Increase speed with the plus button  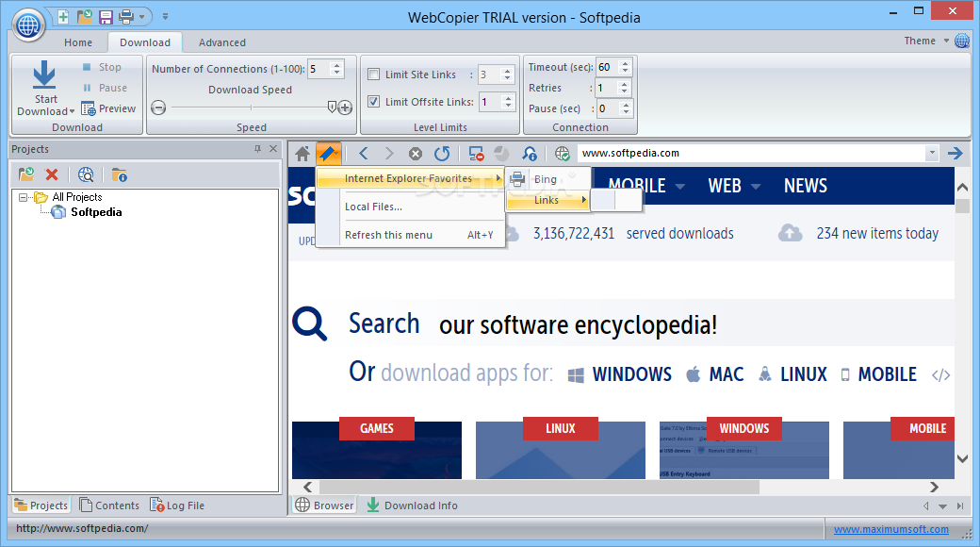click(345, 108)
